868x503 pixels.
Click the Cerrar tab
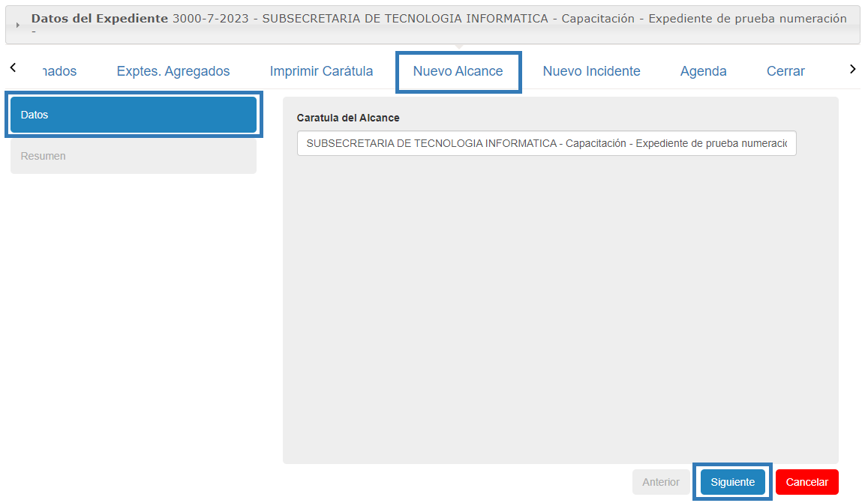click(x=785, y=71)
